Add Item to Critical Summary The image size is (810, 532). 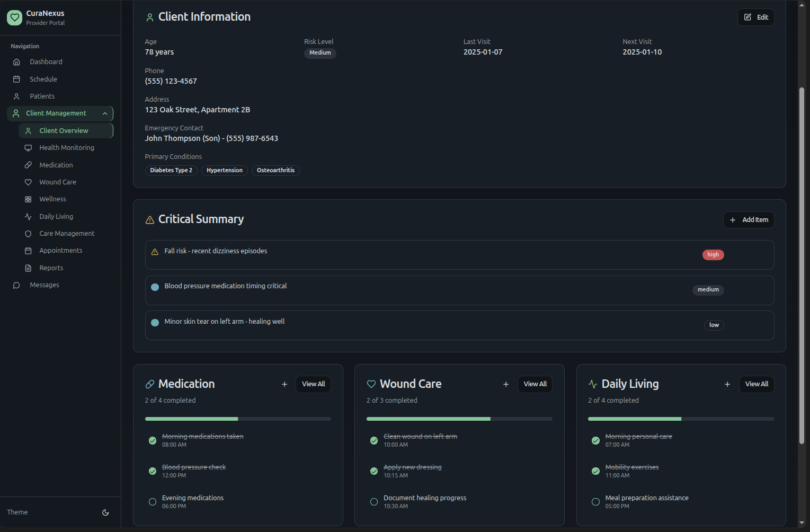(x=749, y=219)
